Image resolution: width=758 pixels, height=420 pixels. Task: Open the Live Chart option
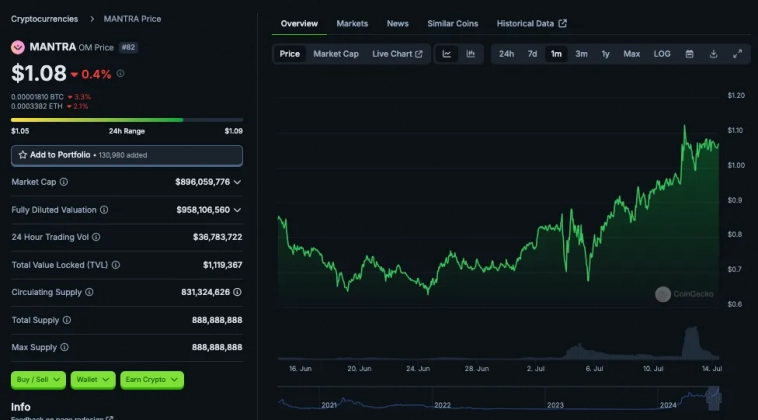point(397,54)
